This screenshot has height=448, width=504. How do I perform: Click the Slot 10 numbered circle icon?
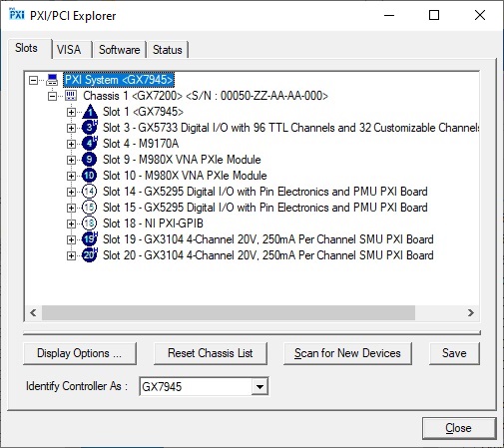89,176
